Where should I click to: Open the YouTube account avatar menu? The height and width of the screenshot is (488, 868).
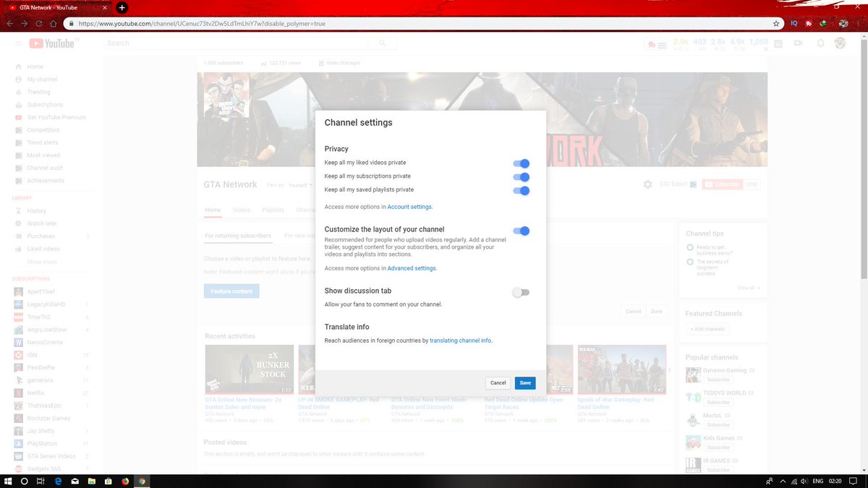pos(840,43)
